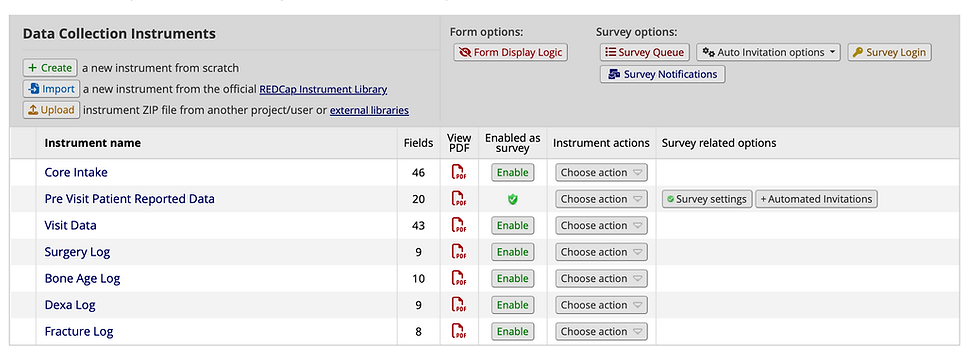
Task: Open Choose action dropdown for Surgery Log
Action: (x=601, y=252)
